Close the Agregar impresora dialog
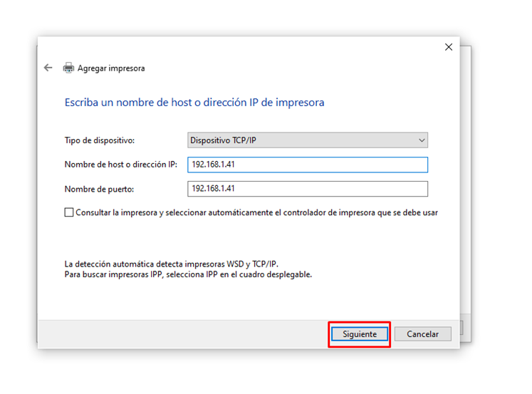 click(448, 47)
